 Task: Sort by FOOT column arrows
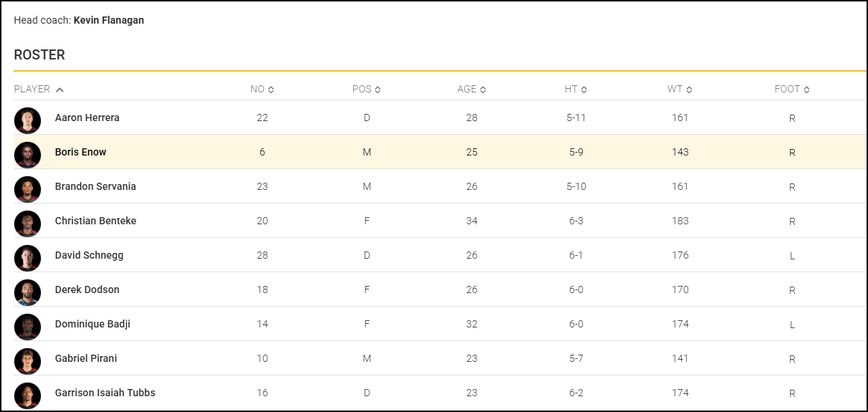806,90
